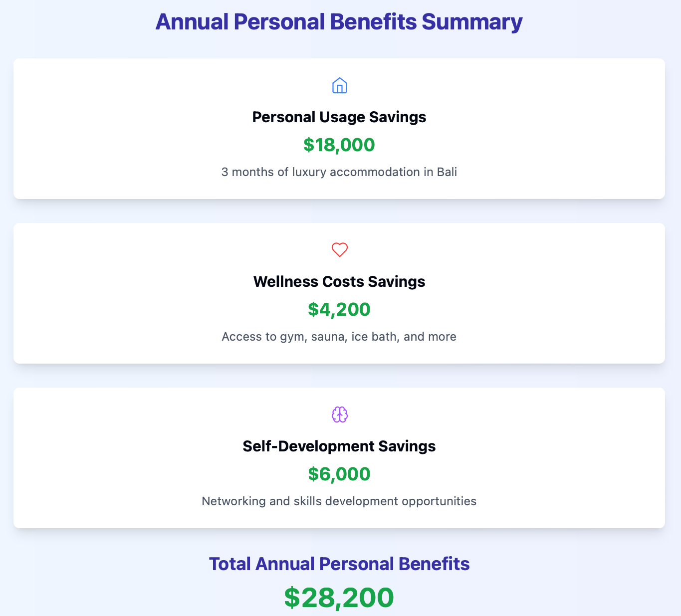Image resolution: width=681 pixels, height=616 pixels.
Task: Click the red heart icon
Action: click(339, 250)
